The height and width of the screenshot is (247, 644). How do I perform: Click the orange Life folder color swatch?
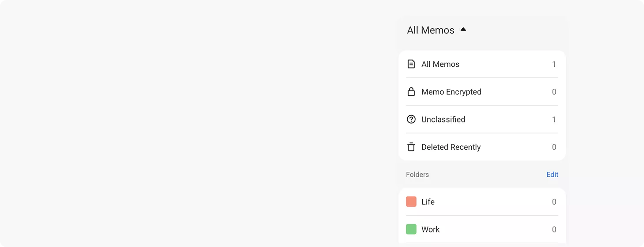click(411, 202)
